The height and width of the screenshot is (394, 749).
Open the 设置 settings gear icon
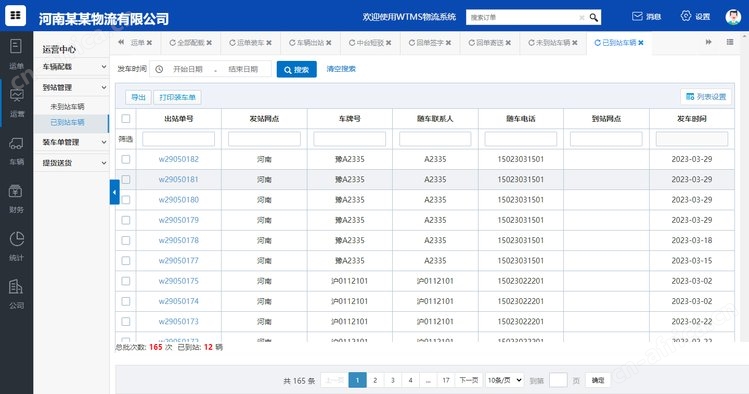tap(685, 16)
